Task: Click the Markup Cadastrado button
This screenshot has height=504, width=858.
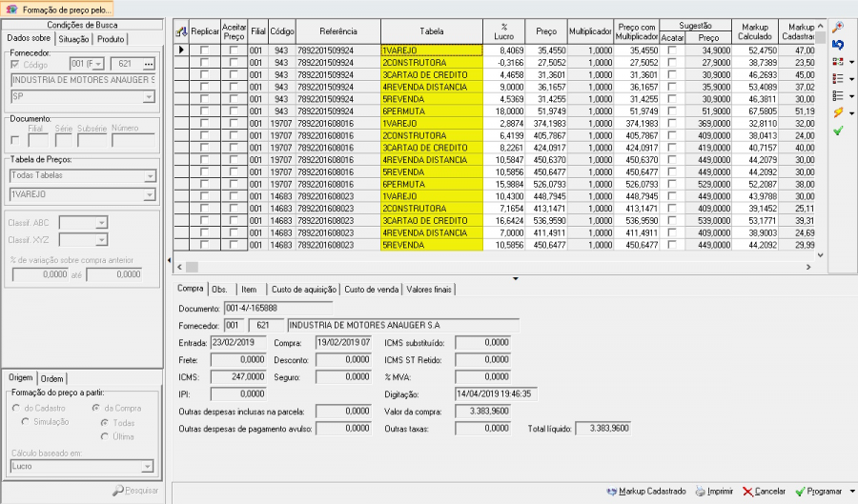Action: [645, 492]
